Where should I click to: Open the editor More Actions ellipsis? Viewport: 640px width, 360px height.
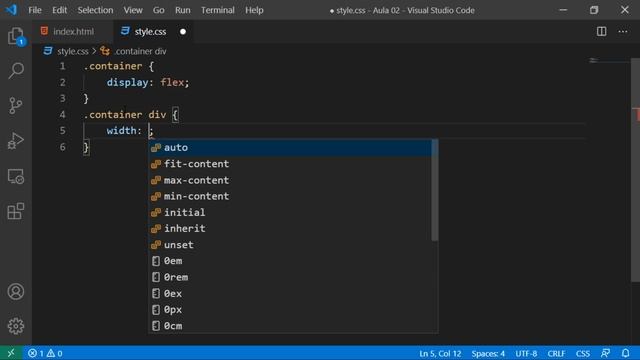click(x=623, y=31)
